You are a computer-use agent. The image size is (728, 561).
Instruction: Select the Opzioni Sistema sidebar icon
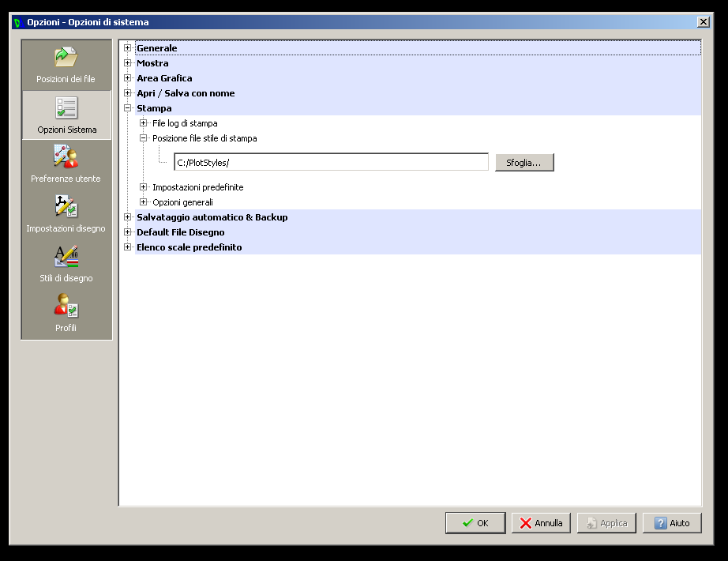click(x=66, y=108)
